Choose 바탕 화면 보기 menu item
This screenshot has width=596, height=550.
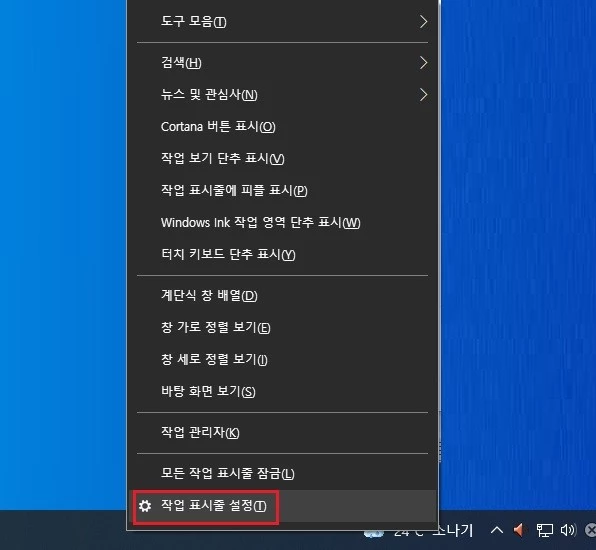(x=282, y=391)
